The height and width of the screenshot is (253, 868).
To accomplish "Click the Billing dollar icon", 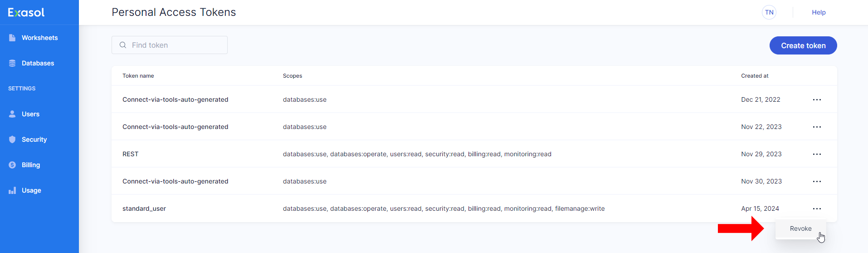I will coord(12,165).
